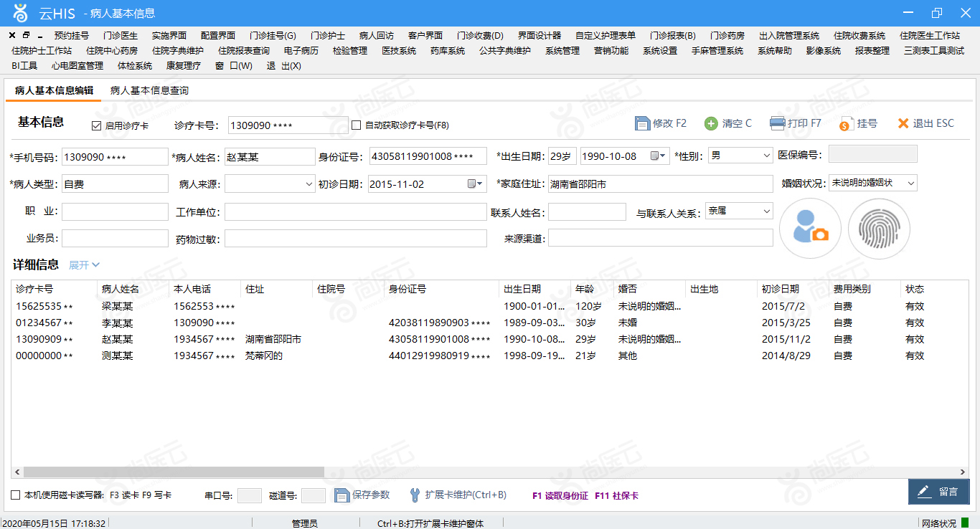This screenshot has height=529, width=980.
Task: Click the 修改 F2 edit icon
Action: tap(642, 123)
